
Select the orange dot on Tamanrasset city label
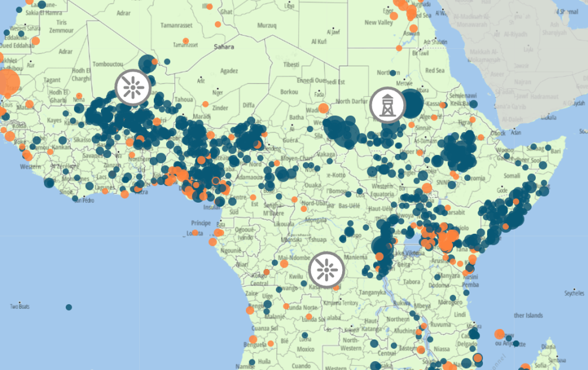point(185,42)
